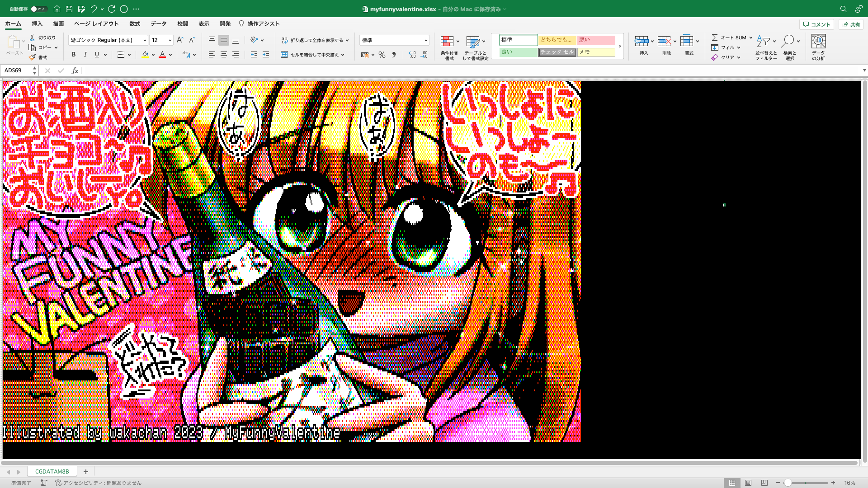Toggle the AutoSave (自動保存) switch

coord(38,9)
